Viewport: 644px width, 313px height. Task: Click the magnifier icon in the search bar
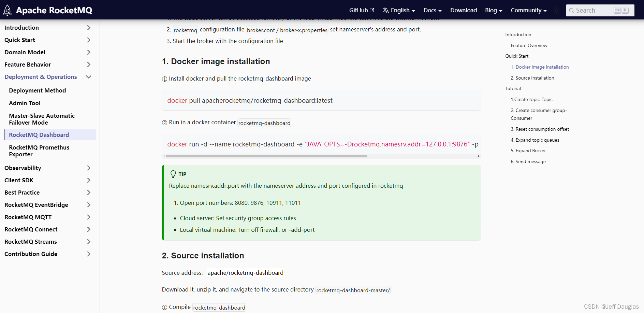coord(572,10)
